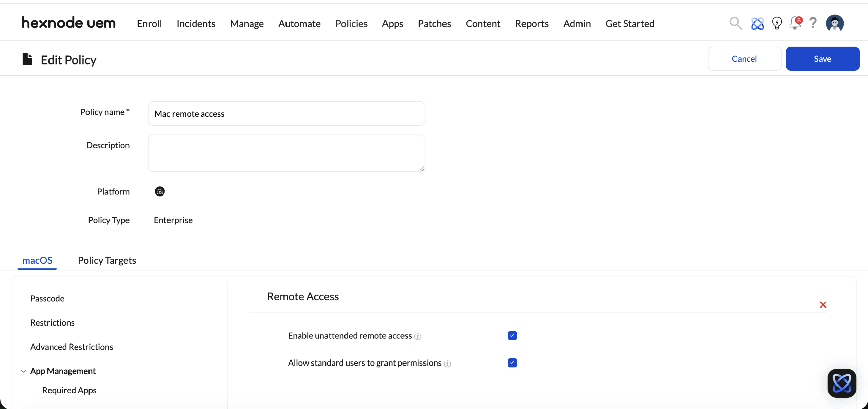Image resolution: width=868 pixels, height=409 pixels.
Task: Collapse the App Management section
Action: pos(23,371)
